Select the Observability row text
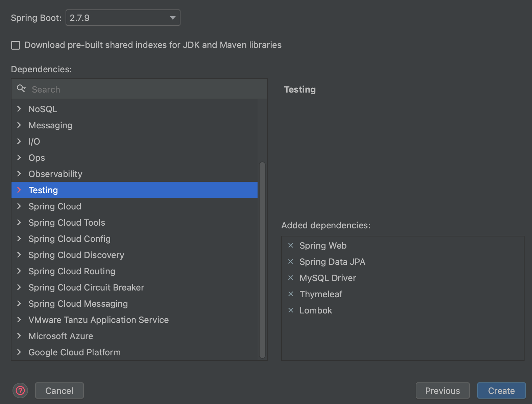The height and width of the screenshot is (404, 532). coord(55,174)
